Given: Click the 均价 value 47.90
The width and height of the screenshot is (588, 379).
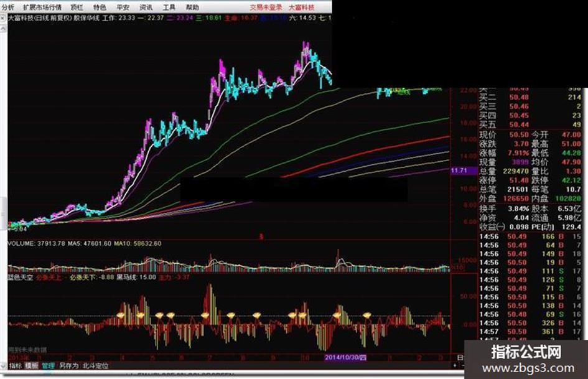Looking at the screenshot, I should click(571, 162).
